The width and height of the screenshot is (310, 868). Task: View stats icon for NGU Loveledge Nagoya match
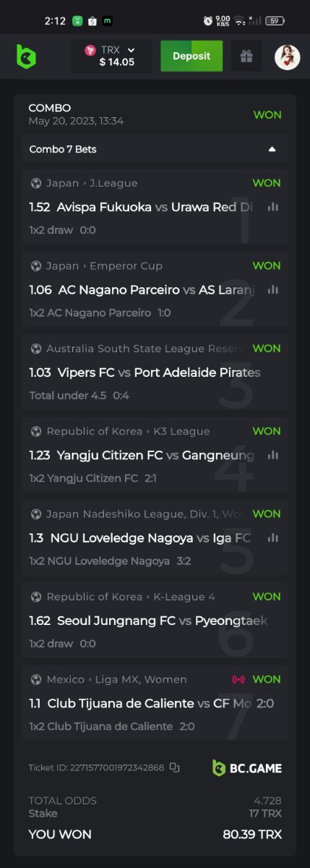pyautogui.click(x=272, y=537)
